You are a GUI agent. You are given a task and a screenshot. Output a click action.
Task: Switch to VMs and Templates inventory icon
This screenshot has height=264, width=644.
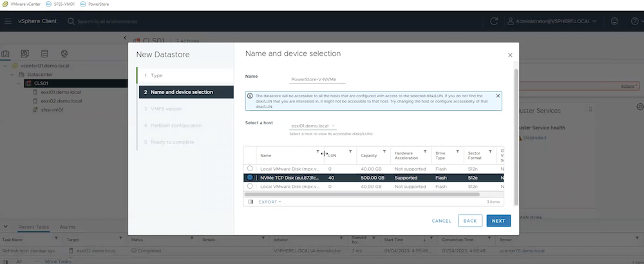(25, 54)
